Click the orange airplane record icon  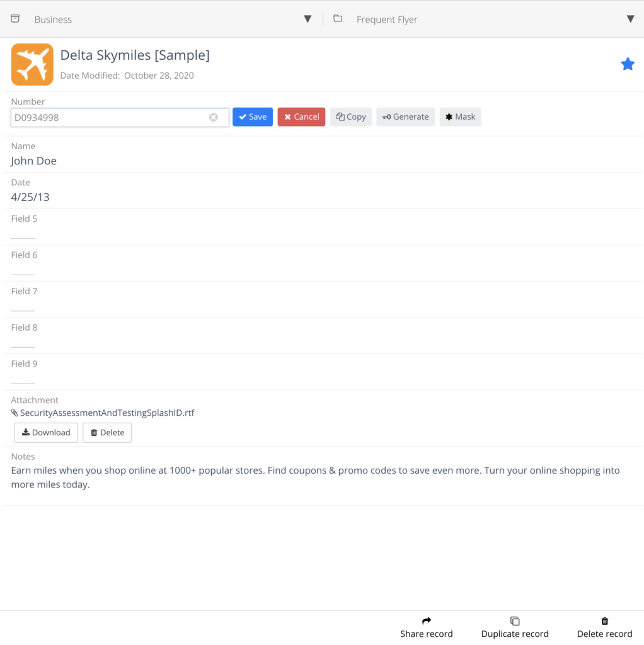32,64
